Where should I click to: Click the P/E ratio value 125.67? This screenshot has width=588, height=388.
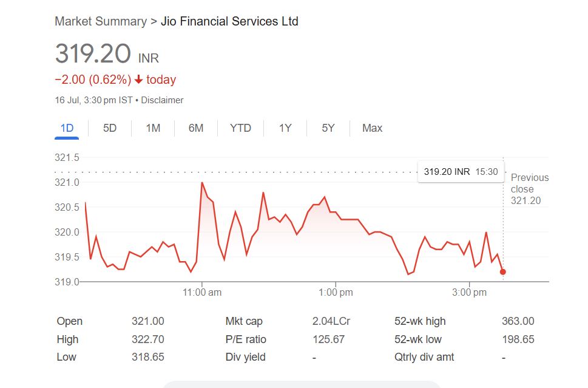[x=328, y=339]
